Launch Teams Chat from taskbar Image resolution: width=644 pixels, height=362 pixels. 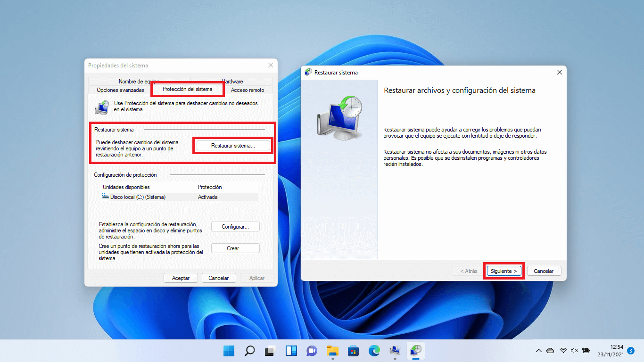point(312,351)
